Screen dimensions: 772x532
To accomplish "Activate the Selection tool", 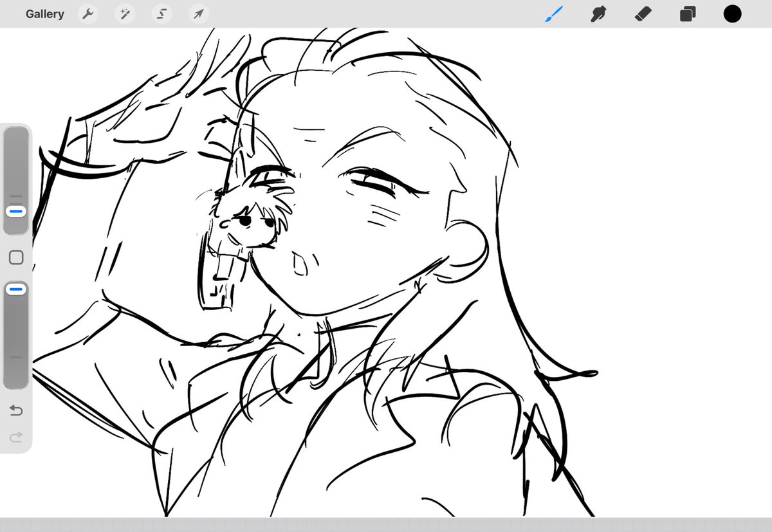I will point(162,14).
